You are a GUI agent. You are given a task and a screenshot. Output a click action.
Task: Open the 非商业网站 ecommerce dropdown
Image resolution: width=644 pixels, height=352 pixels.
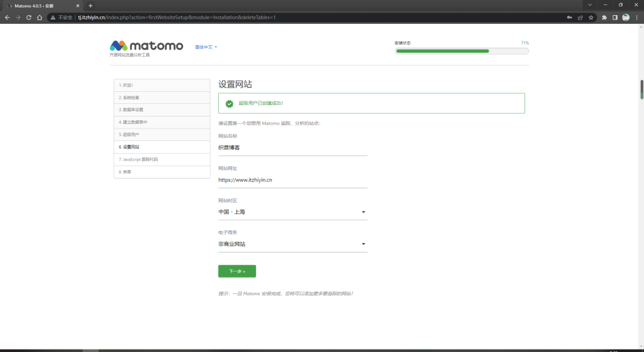point(292,244)
